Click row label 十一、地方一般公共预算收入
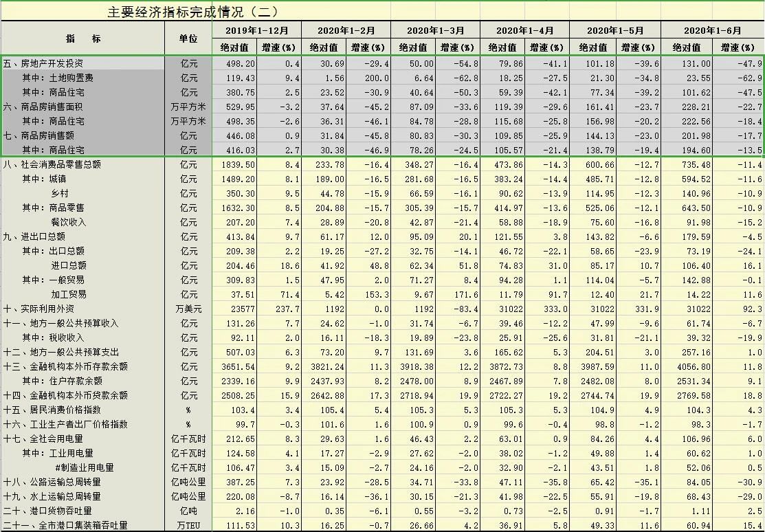Viewport: 765px width, 532px height. point(61,323)
